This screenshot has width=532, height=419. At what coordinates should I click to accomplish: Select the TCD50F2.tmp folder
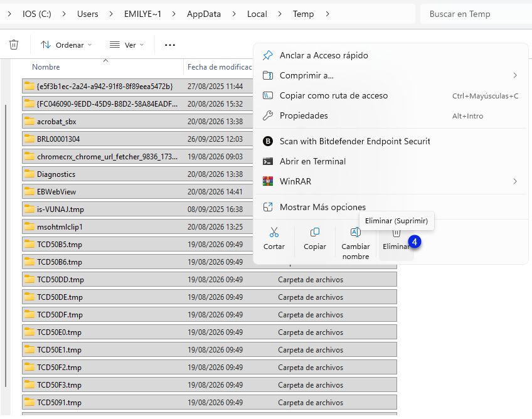(210, 368)
